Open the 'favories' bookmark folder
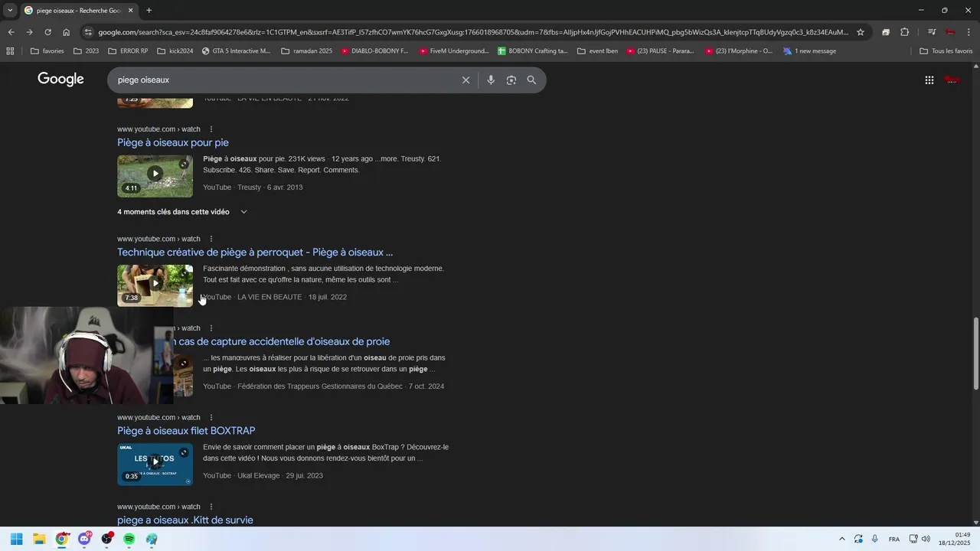This screenshot has height=551, width=980. tap(47, 51)
